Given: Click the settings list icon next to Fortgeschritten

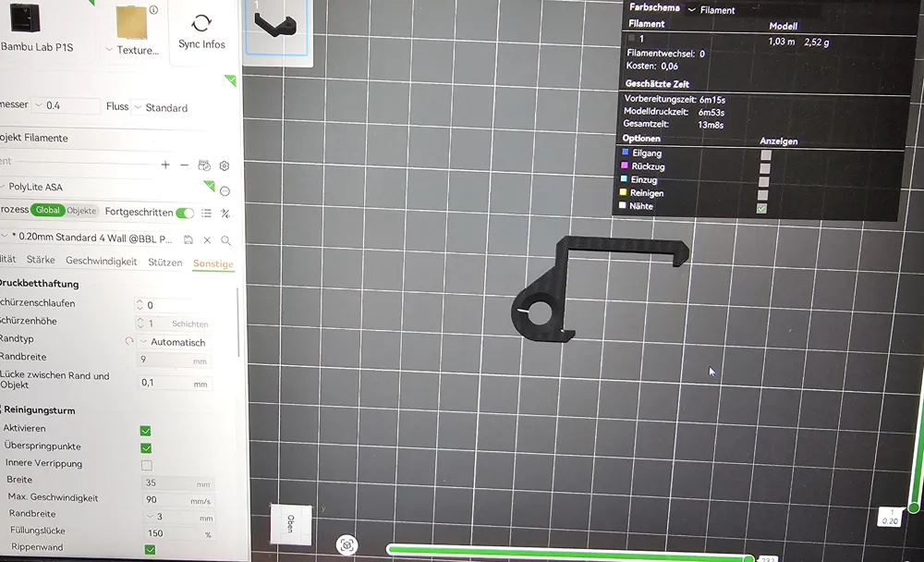Looking at the screenshot, I should tap(206, 213).
